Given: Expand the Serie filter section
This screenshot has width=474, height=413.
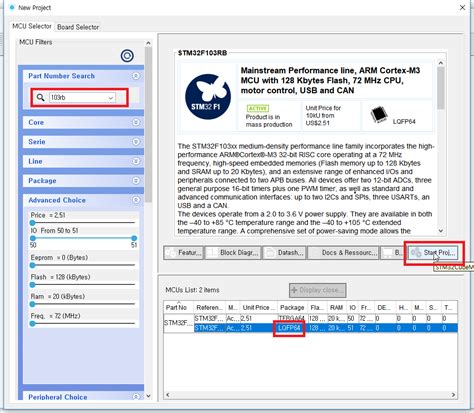Looking at the screenshot, I should click(x=82, y=142).
